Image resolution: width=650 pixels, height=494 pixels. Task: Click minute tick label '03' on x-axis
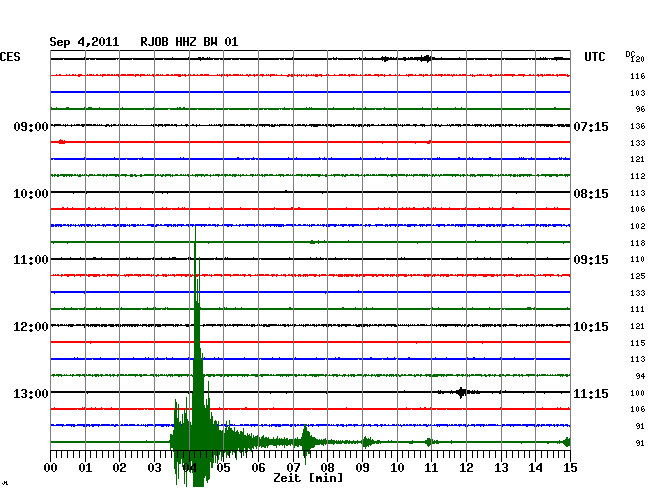(x=154, y=468)
